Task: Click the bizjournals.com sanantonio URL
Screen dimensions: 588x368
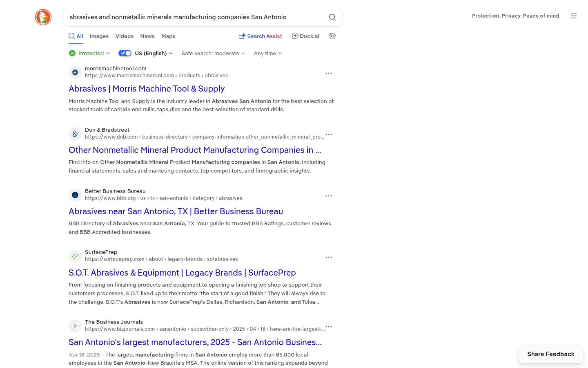Action: coord(204,329)
